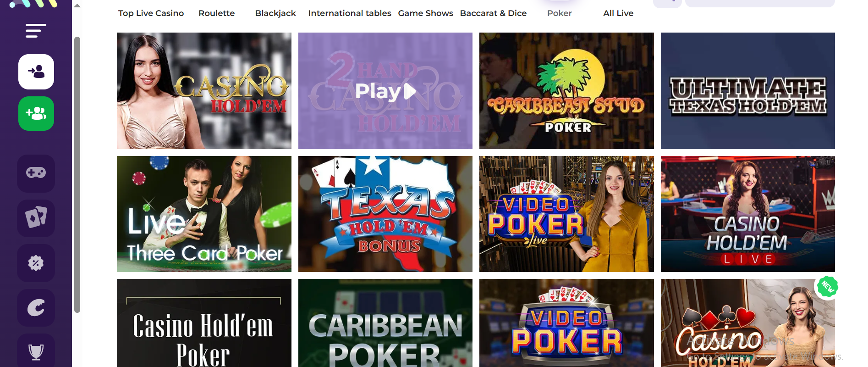Click the sidebar vertical scrollbar
The image size is (868, 367).
(x=77, y=175)
